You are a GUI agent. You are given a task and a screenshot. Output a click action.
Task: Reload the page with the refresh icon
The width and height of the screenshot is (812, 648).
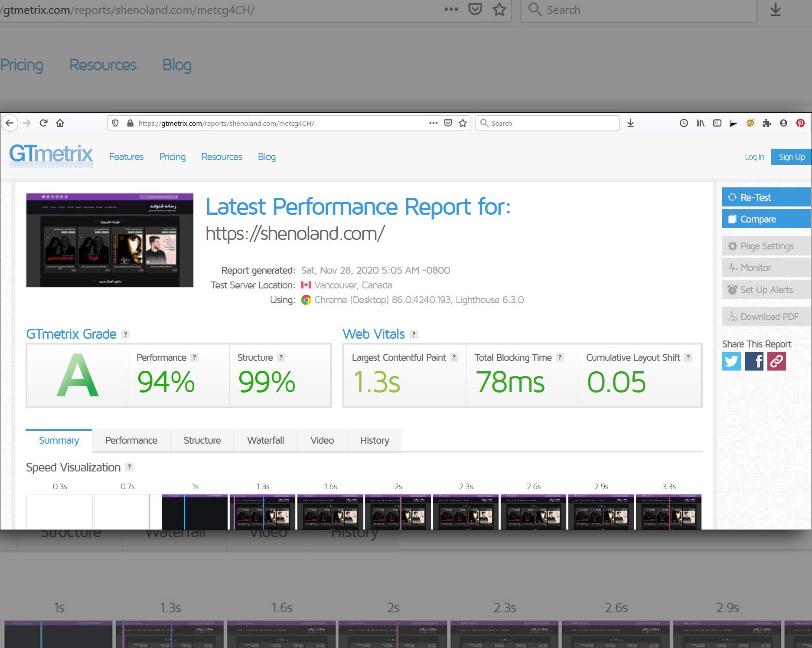pyautogui.click(x=43, y=123)
